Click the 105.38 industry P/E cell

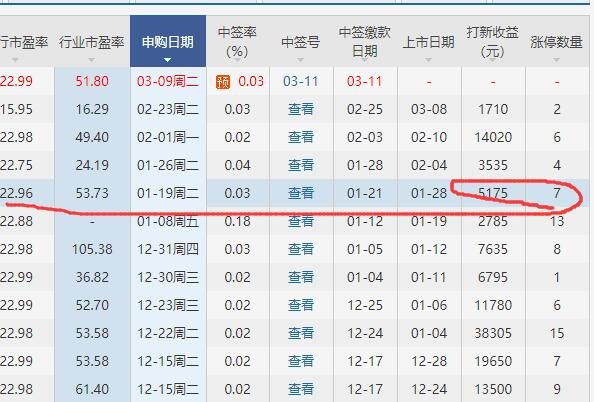(x=92, y=249)
